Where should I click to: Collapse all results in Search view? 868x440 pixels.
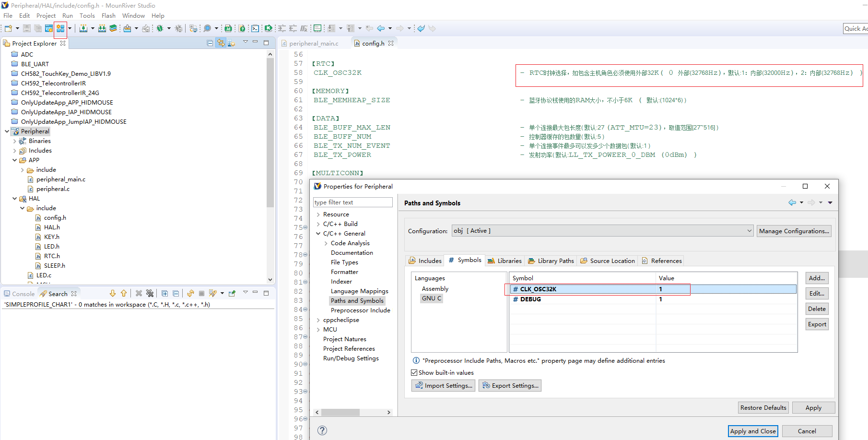[x=176, y=293]
